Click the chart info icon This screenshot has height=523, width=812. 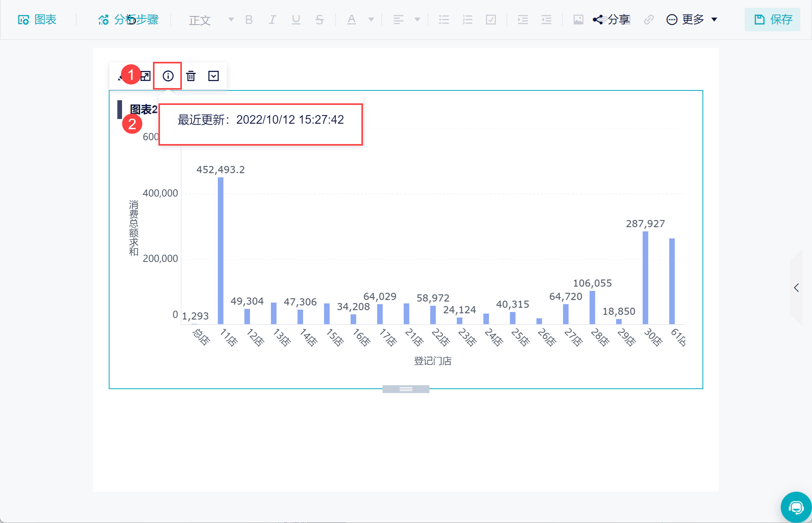coord(168,76)
